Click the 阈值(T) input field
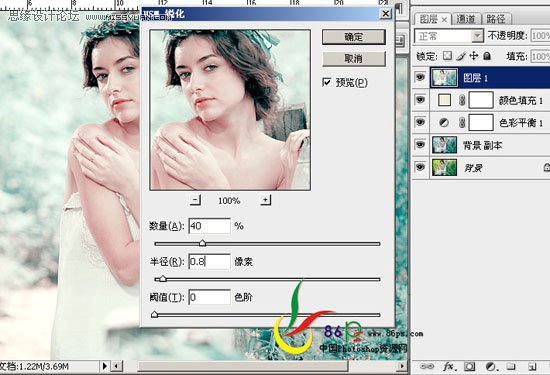Screen dimensions: 550x375 pos(209,297)
